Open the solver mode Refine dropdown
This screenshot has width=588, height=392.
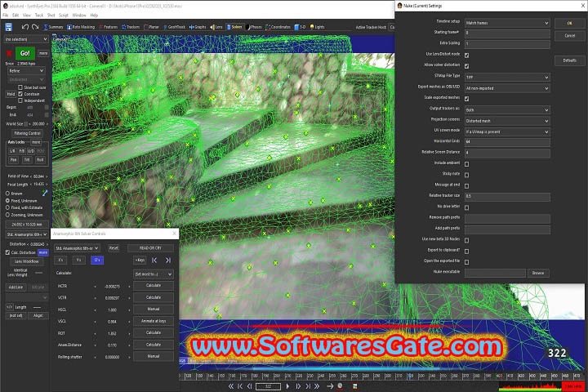[25, 70]
